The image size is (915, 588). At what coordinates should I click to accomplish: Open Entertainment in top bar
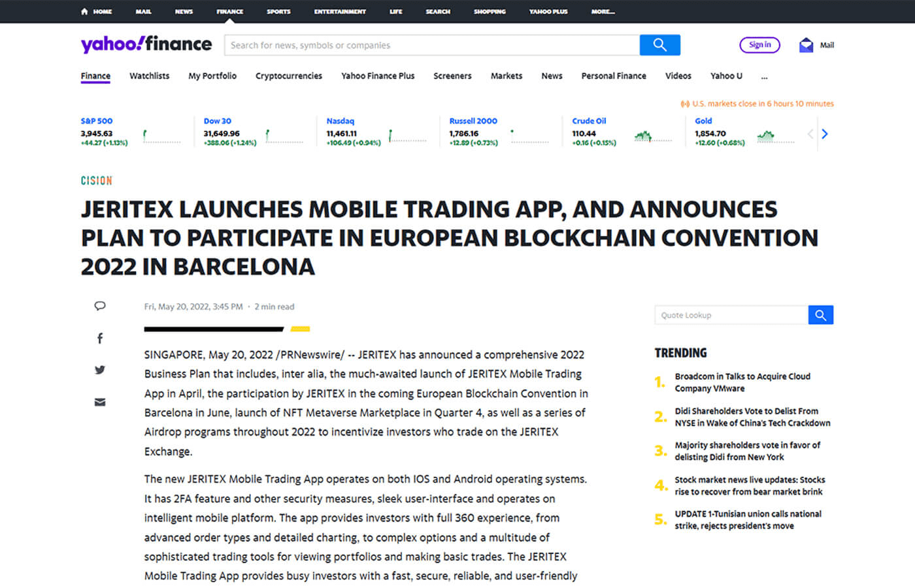coord(340,12)
